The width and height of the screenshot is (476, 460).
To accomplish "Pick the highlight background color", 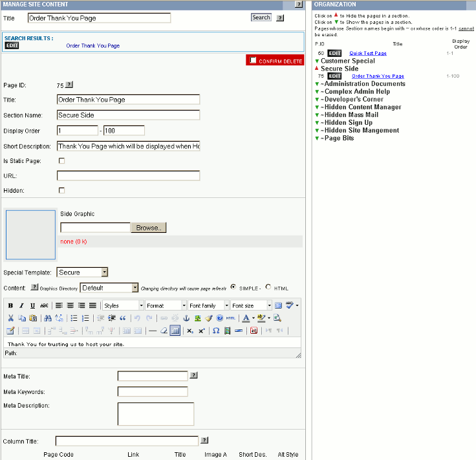I will 261,318.
